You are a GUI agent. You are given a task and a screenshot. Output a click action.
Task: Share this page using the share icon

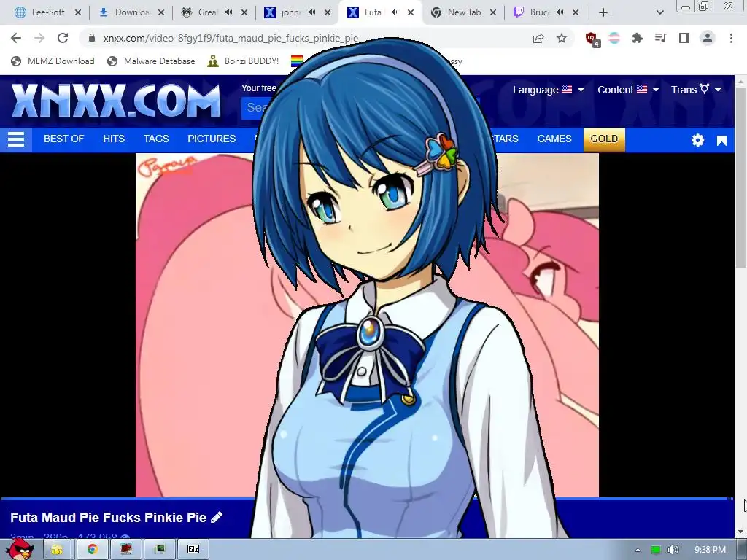538,38
